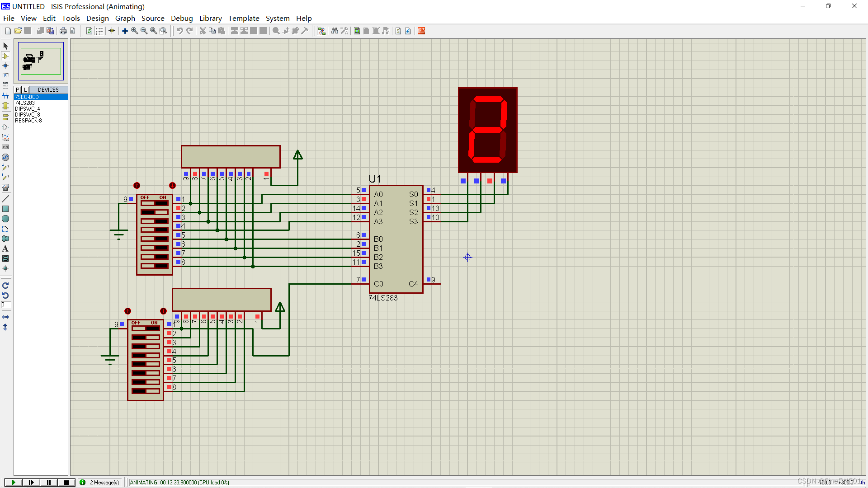The height and width of the screenshot is (488, 868).
Task: Select 74LS283 in the devices list
Action: (25, 103)
